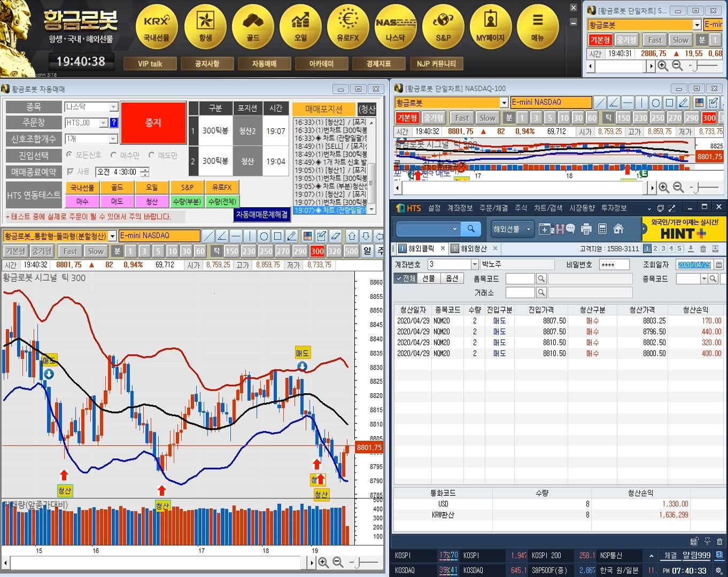Click pink 매수 test button
728x577 pixels.
tap(82, 201)
